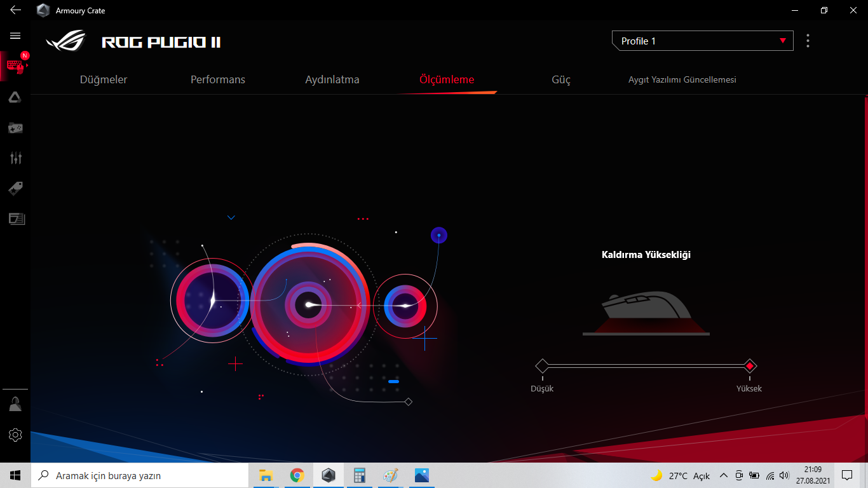Image resolution: width=868 pixels, height=488 pixels.
Task: Open the Featured deals tag icon
Action: [x=15, y=189]
